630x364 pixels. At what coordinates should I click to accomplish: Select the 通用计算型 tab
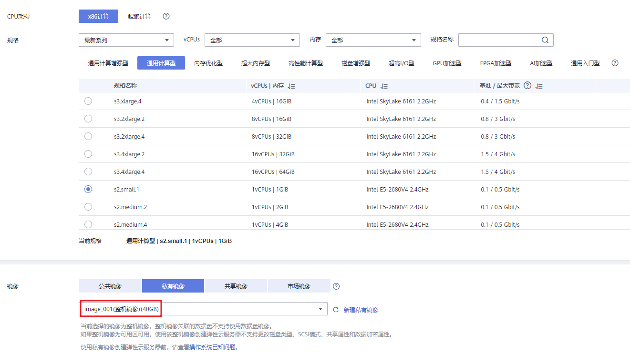(161, 63)
